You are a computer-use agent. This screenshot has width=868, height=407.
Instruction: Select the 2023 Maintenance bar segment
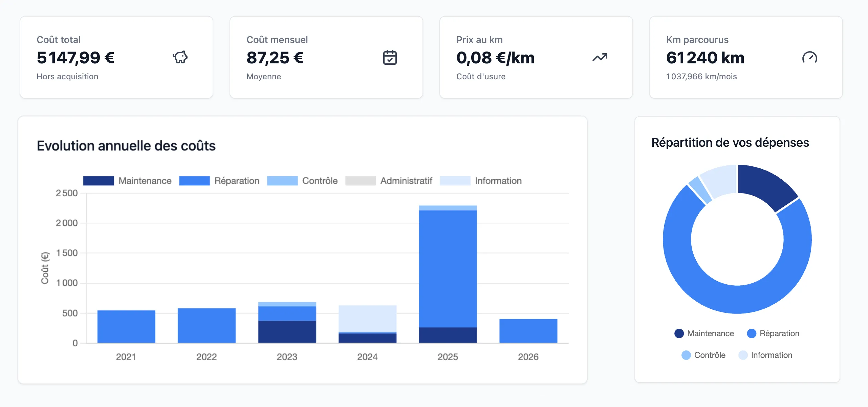pyautogui.click(x=287, y=331)
